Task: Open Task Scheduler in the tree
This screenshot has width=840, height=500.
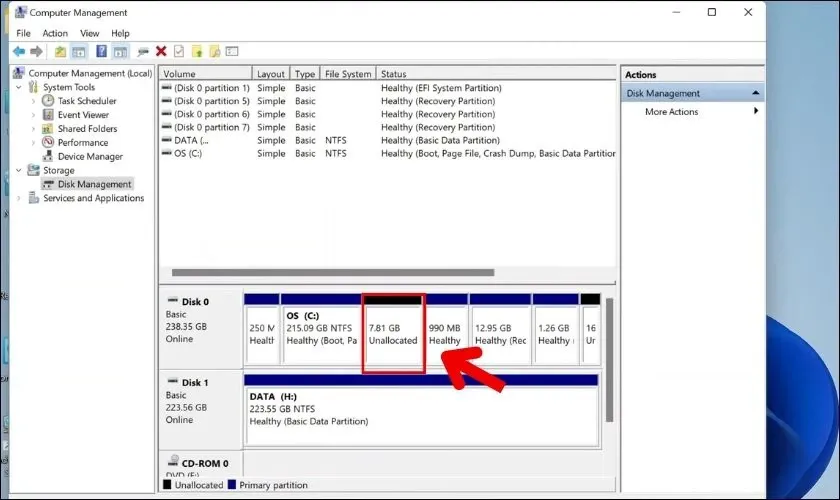Action: point(86,101)
